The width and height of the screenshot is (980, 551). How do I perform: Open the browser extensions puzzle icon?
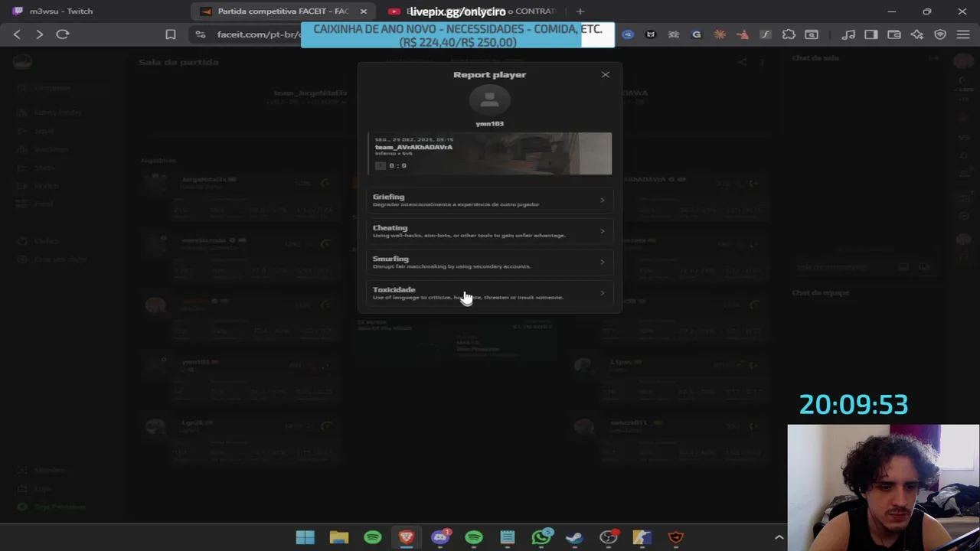[789, 34]
